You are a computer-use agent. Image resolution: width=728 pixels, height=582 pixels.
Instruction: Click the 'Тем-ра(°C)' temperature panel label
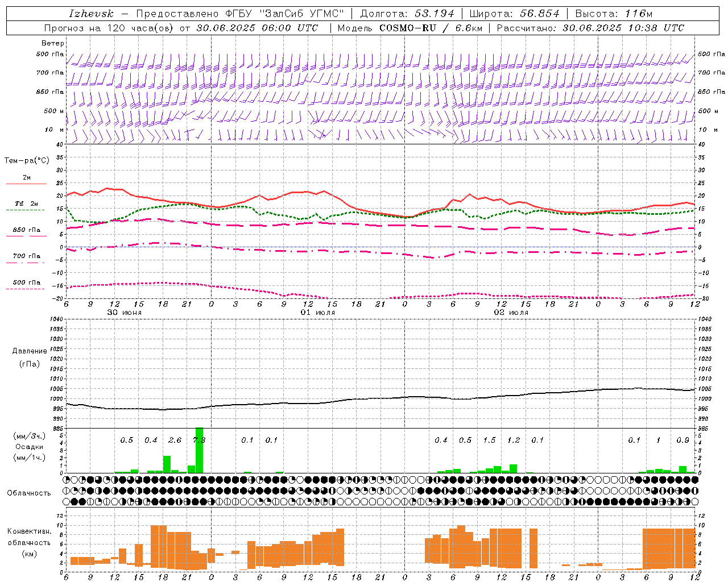(27, 161)
